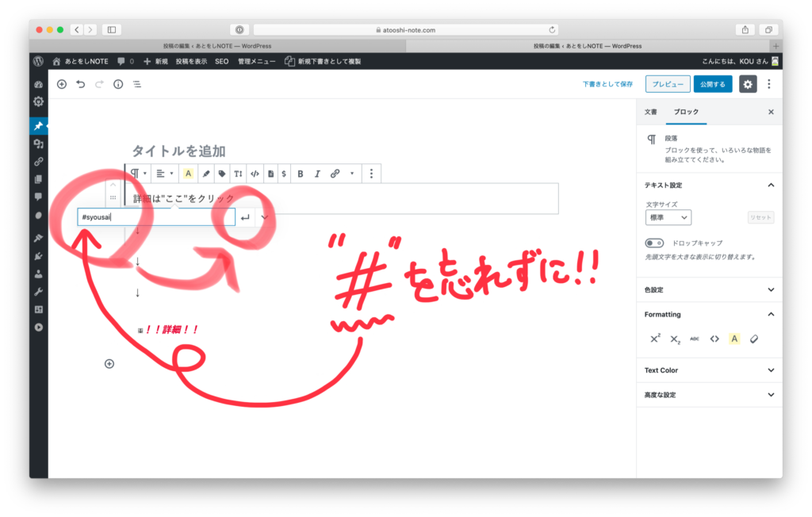The height and width of the screenshot is (517, 812).
Task: Click the undo arrow icon
Action: click(80, 84)
